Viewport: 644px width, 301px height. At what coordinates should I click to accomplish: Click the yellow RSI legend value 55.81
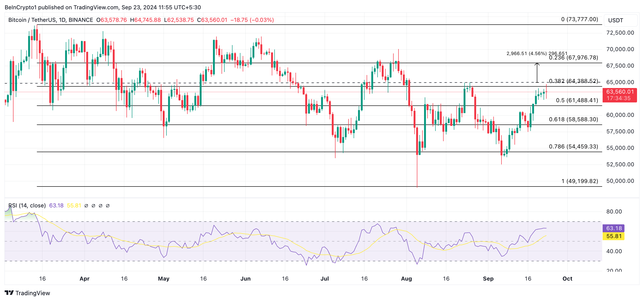pos(74,205)
